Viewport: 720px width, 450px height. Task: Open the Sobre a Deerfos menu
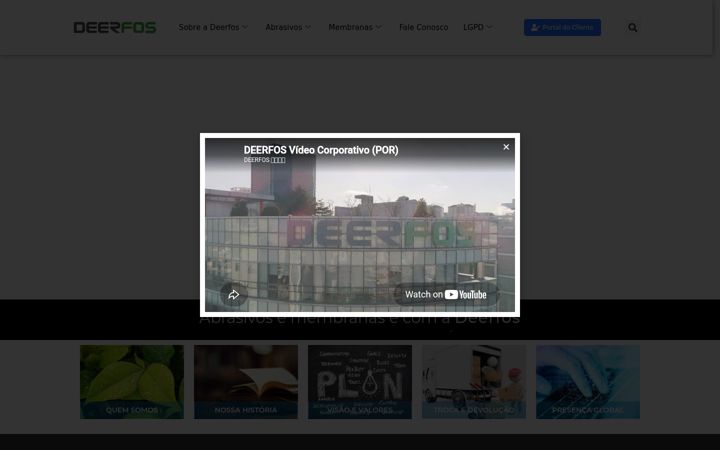point(209,28)
